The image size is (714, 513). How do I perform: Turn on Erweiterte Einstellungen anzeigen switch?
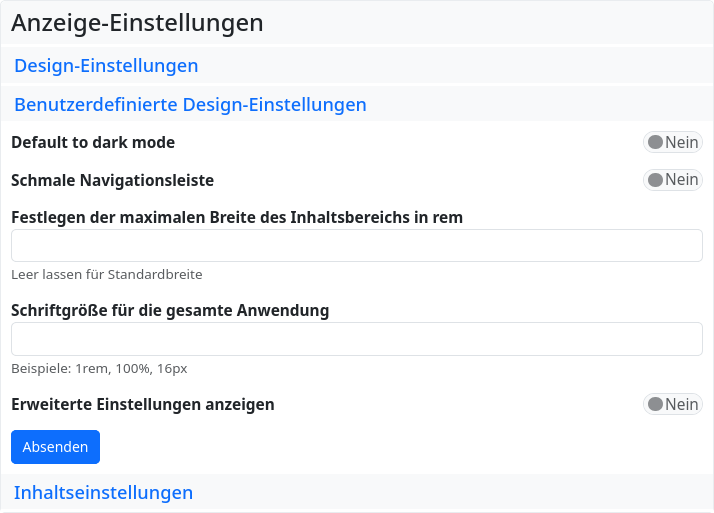[672, 404]
